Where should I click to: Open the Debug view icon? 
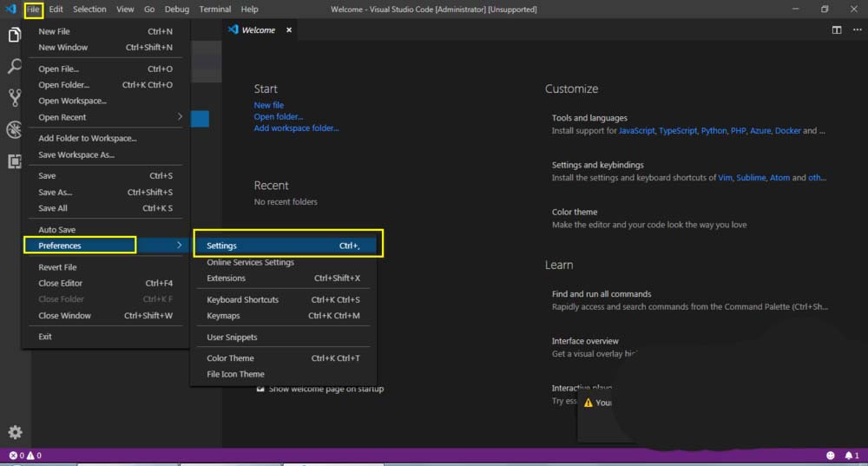14,130
